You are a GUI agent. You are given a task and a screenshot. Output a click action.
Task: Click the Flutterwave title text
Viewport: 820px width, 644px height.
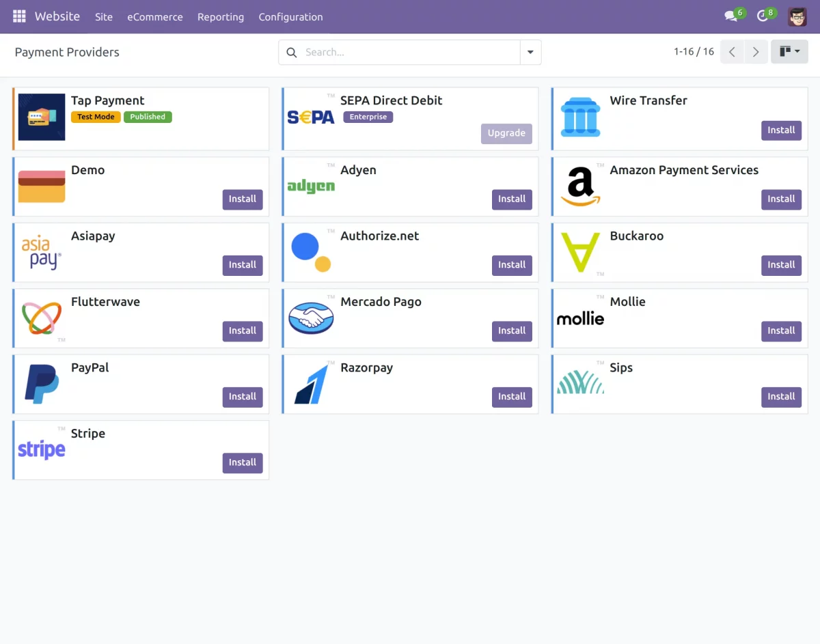pyautogui.click(x=105, y=302)
